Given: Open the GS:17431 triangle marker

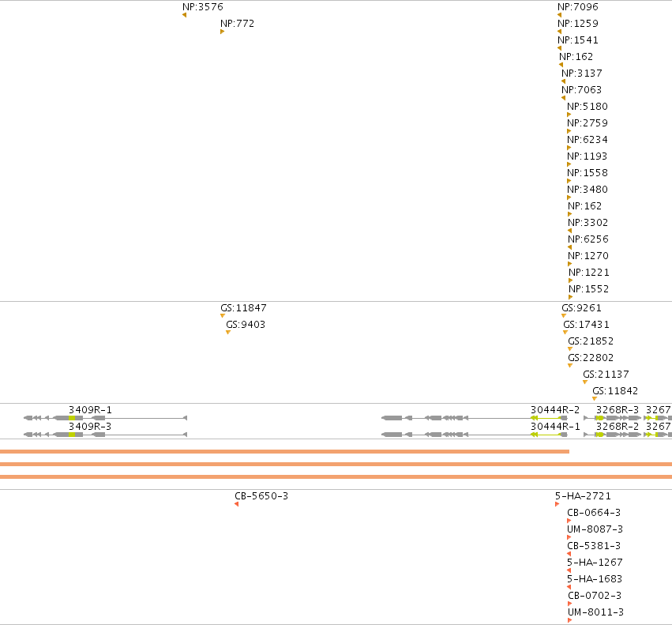Looking at the screenshot, I should (565, 333).
